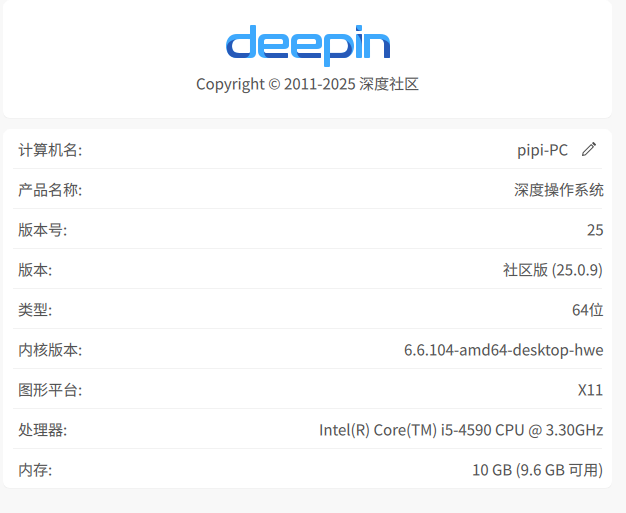Click the pencil icon to edit computer name
This screenshot has width=626, height=513.
click(589, 149)
